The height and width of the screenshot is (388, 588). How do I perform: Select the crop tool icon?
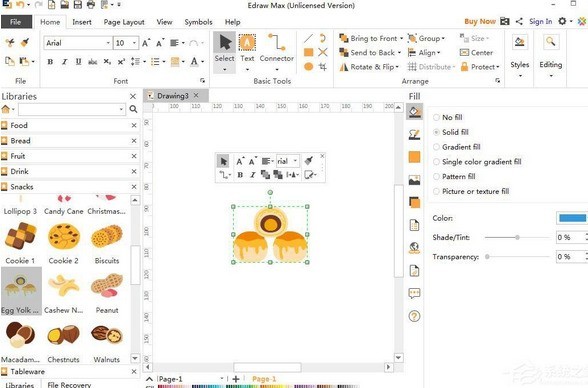point(322,67)
